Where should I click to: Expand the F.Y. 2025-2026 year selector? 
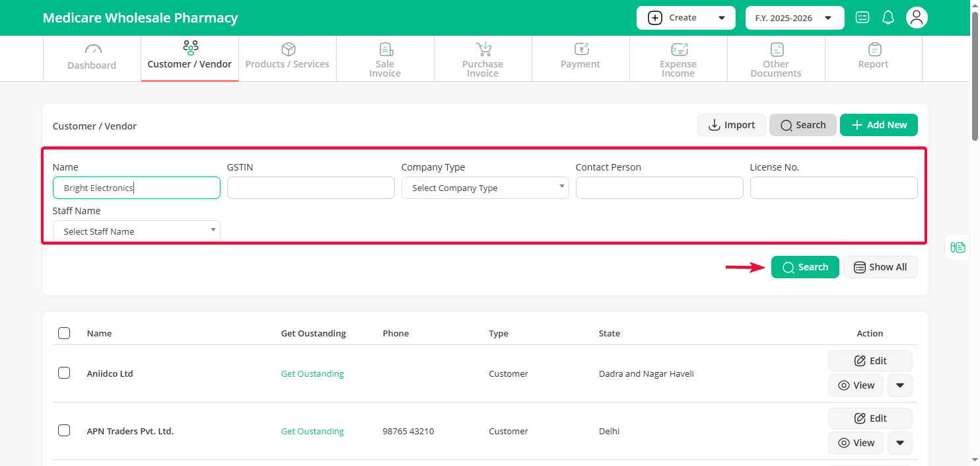794,18
